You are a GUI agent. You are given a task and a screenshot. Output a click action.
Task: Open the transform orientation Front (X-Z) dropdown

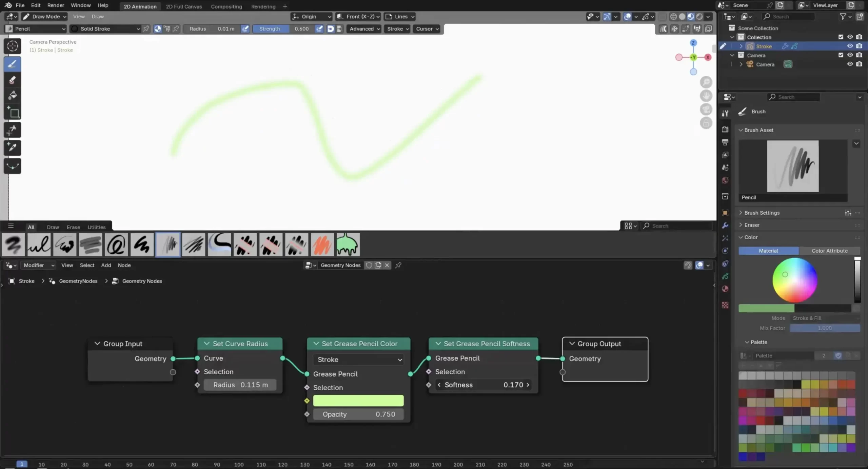click(358, 17)
